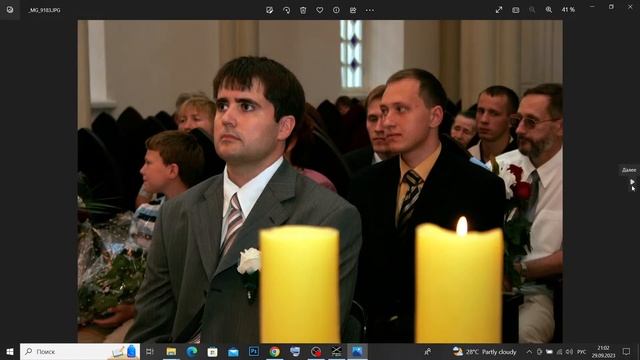
Task: Click the displayed wedding photo
Action: (x=320, y=181)
